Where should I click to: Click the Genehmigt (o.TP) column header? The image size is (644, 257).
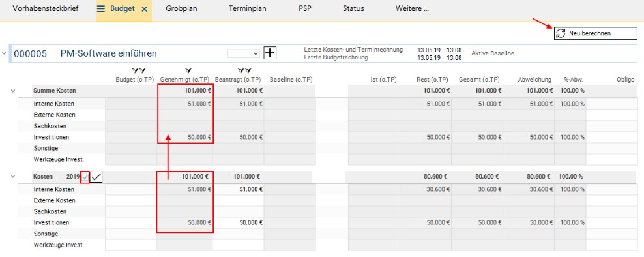pos(185,80)
